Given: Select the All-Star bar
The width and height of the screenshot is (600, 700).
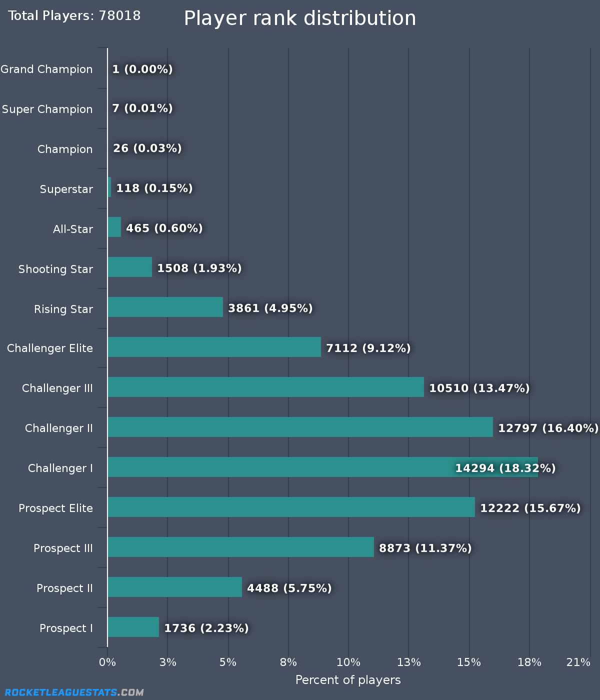Looking at the screenshot, I should pyautogui.click(x=114, y=227).
